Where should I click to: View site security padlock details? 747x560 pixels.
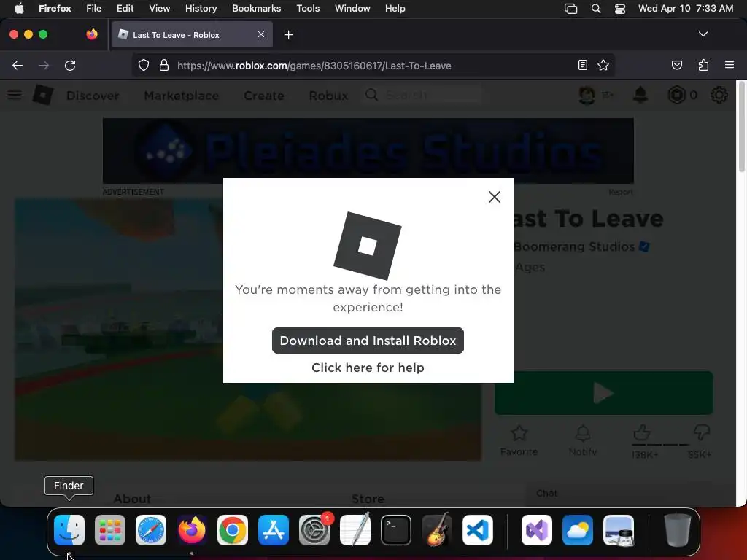(x=164, y=65)
